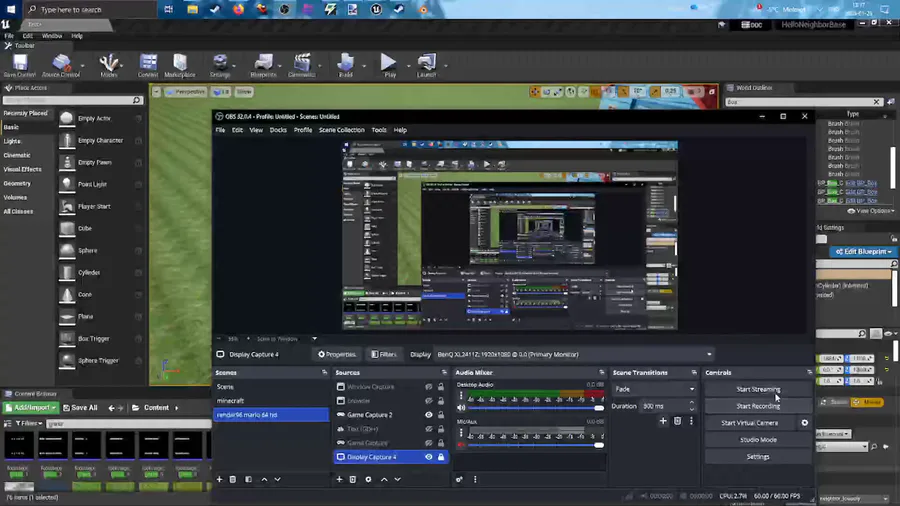Open Settings in Unreal toolbar
900x506 pixels.
coord(220,65)
